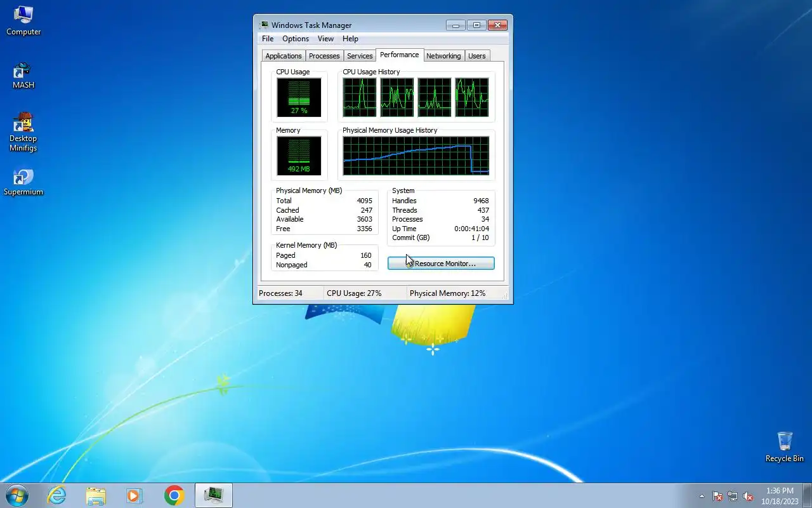Click the Cached memory value 247

click(x=366, y=210)
